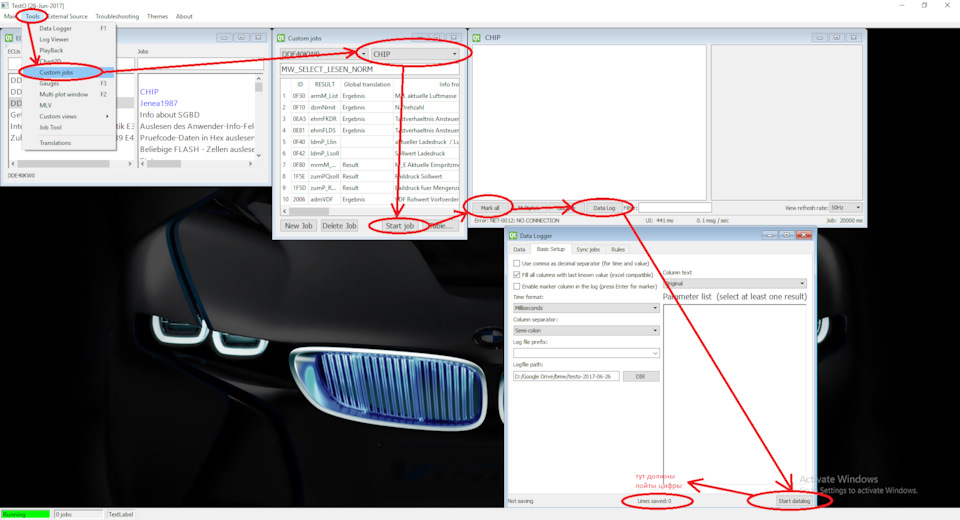Click the New Job button
Image resolution: width=960 pixels, height=520 pixels.
tap(299, 225)
